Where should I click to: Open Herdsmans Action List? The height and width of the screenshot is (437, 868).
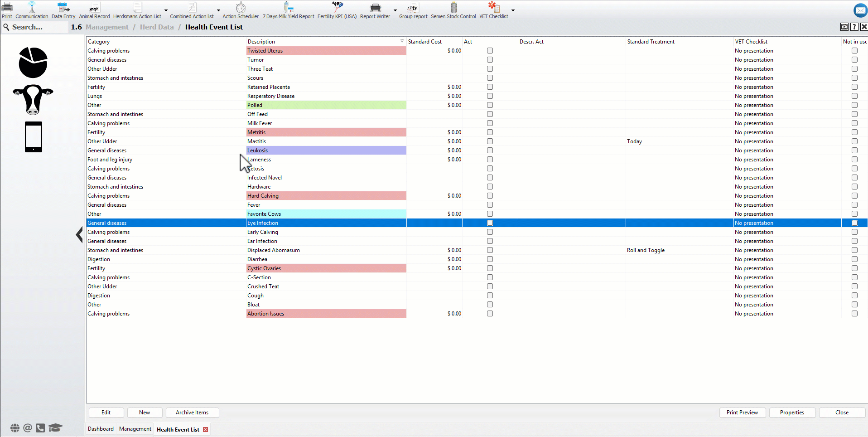point(137,10)
